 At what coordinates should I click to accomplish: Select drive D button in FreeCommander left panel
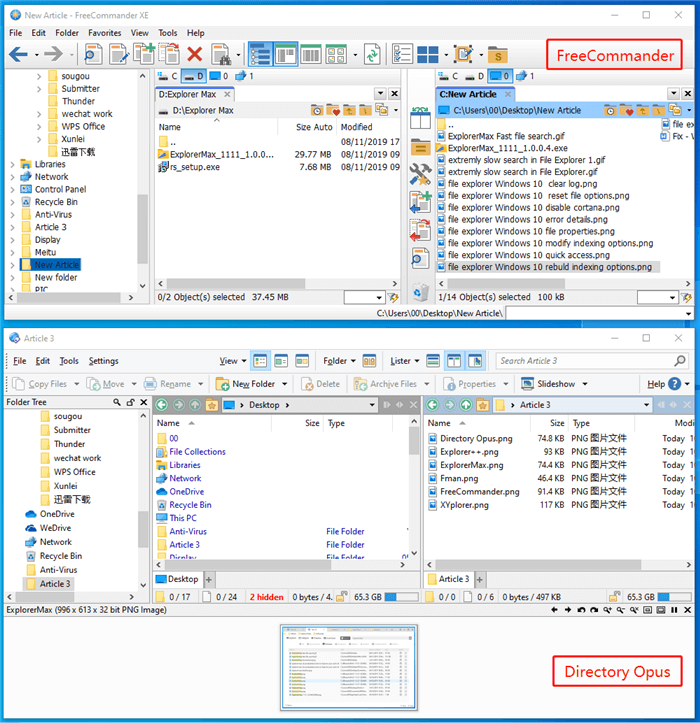(193, 76)
